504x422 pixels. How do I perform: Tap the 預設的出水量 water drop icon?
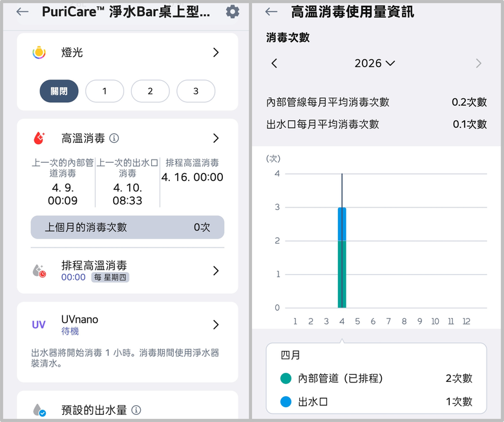pyautogui.click(x=39, y=410)
